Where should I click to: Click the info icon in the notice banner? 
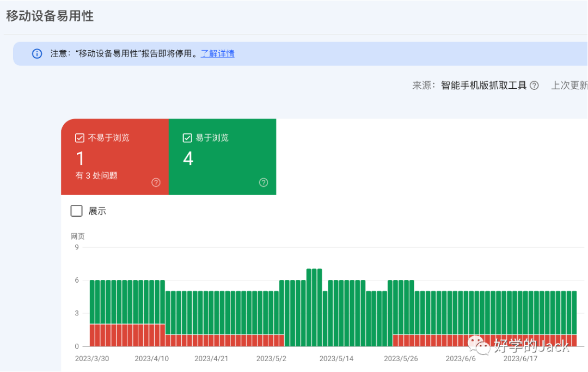tap(37, 54)
